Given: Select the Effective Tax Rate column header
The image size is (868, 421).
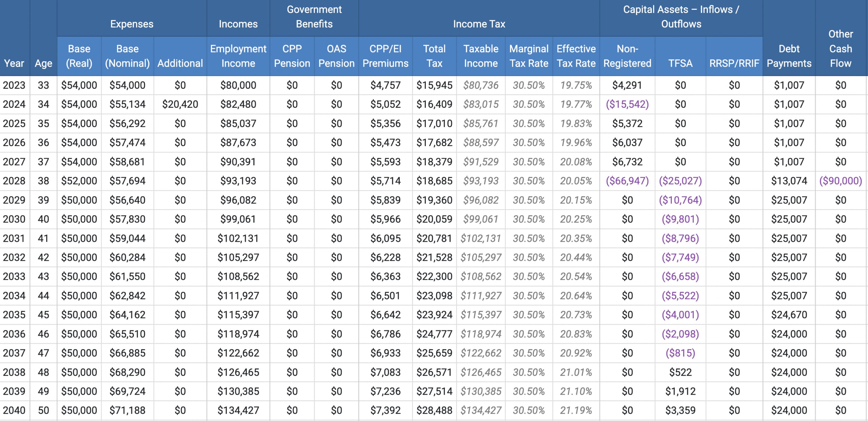Looking at the screenshot, I should [576, 56].
